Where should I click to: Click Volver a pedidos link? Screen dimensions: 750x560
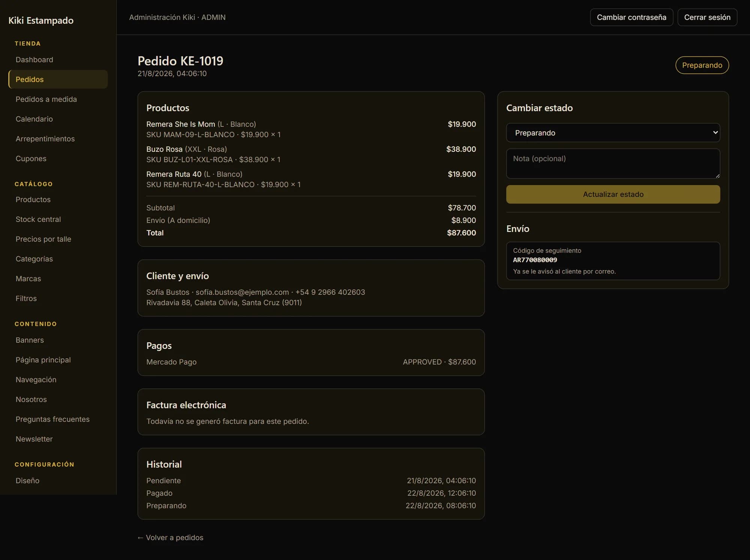click(171, 538)
